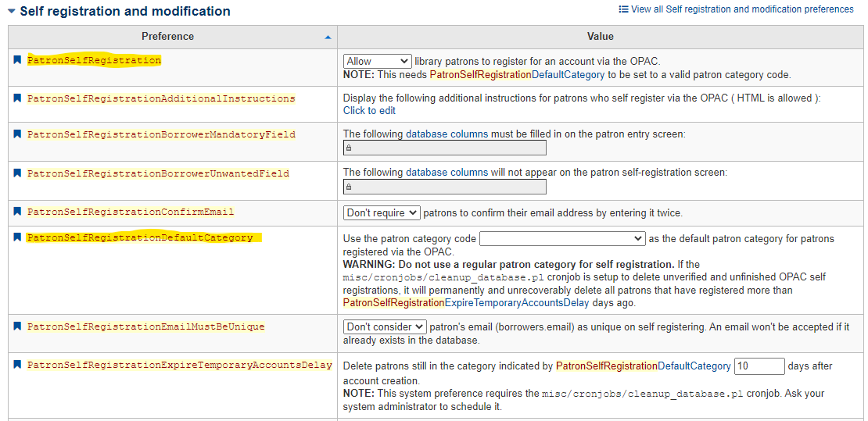Sort by the Preference column header
This screenshot has height=421, width=868.
click(x=167, y=37)
